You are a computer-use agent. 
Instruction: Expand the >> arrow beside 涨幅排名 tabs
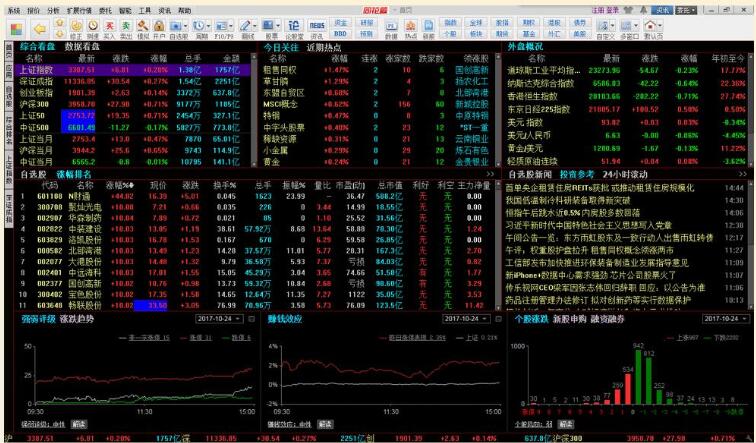(x=490, y=175)
